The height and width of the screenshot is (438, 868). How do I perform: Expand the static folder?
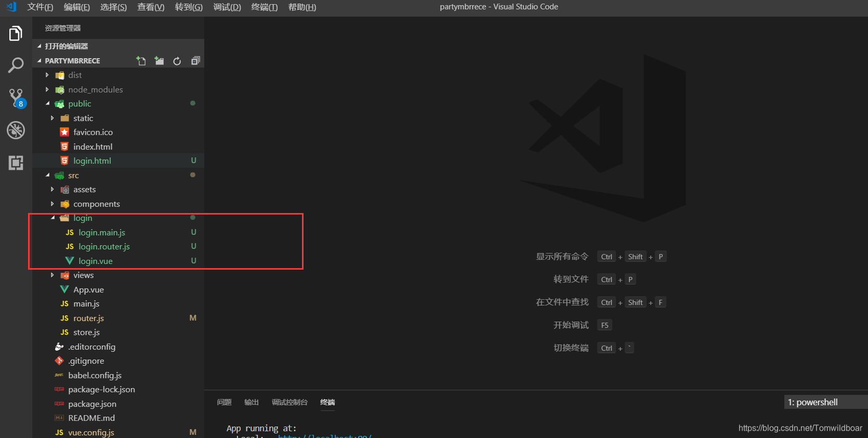[52, 118]
